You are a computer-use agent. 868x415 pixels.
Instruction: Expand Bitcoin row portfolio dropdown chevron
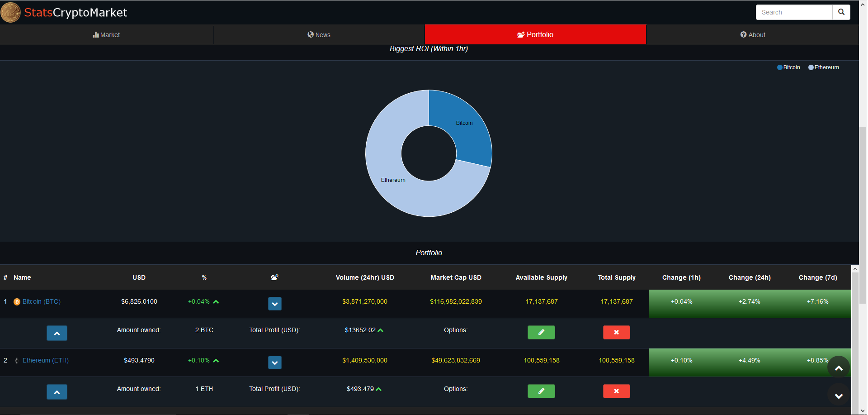pos(274,304)
